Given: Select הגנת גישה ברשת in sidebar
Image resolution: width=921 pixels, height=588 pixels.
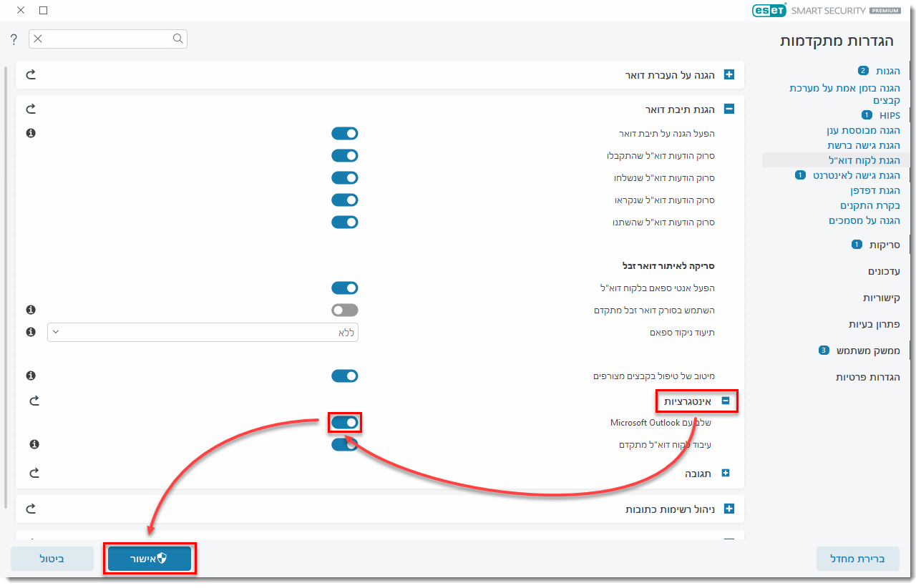Looking at the screenshot, I should 864,145.
